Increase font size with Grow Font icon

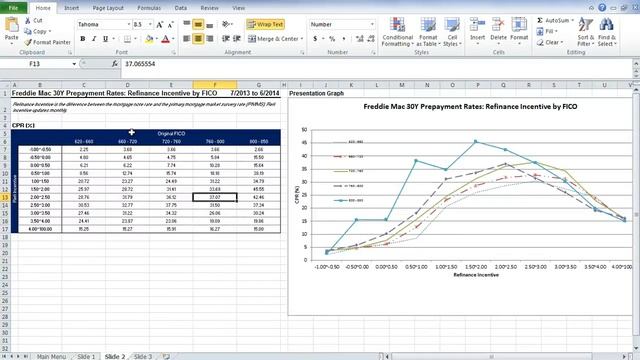[160, 24]
